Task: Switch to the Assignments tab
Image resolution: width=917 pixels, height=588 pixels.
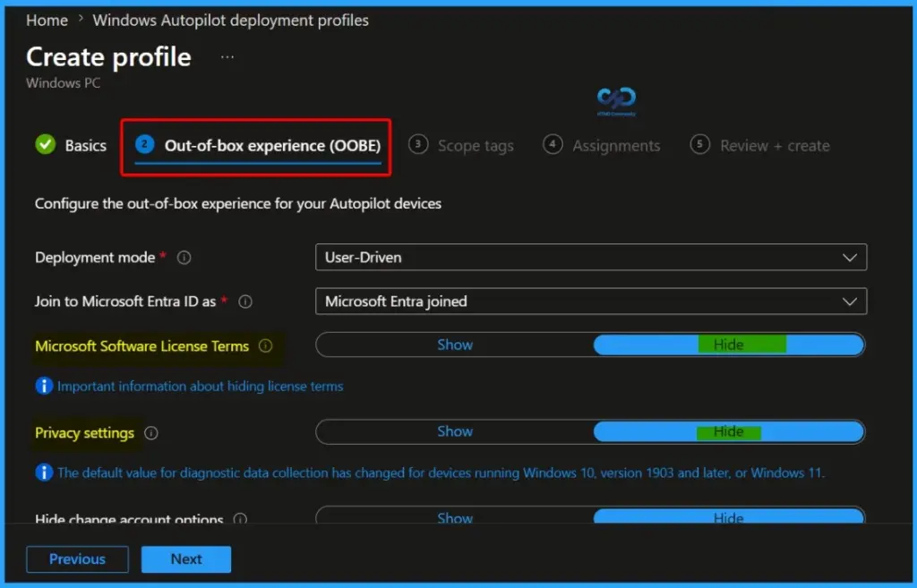Action: pos(601,145)
